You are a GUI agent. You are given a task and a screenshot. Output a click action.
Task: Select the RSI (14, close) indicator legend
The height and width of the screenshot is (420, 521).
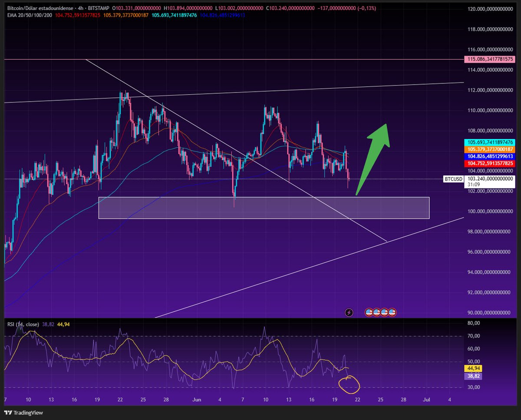(23, 324)
